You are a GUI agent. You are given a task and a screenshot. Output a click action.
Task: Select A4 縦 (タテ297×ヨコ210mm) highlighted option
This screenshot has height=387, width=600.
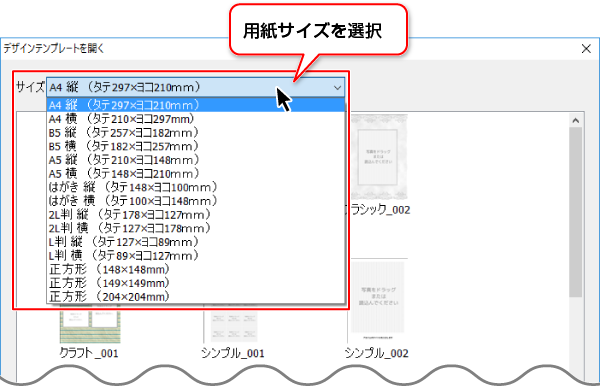(x=196, y=105)
